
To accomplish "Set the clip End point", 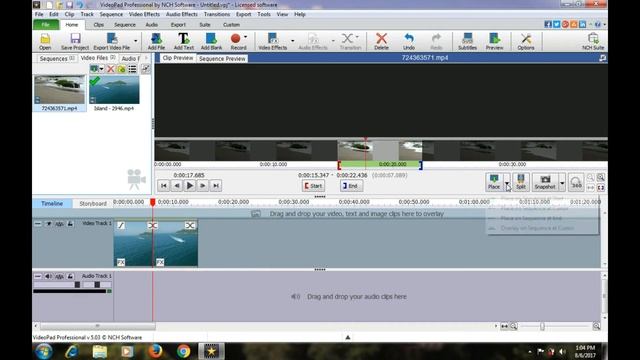I will pyautogui.click(x=351, y=186).
